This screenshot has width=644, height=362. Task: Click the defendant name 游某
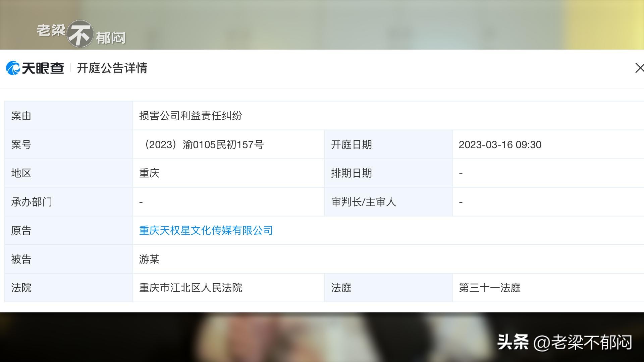pyautogui.click(x=149, y=259)
